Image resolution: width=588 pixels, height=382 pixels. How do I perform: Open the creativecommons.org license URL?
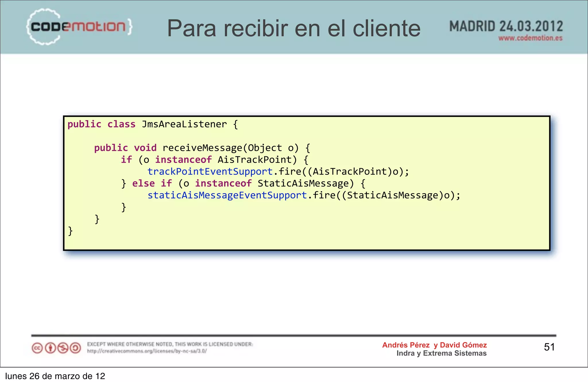coord(147,351)
